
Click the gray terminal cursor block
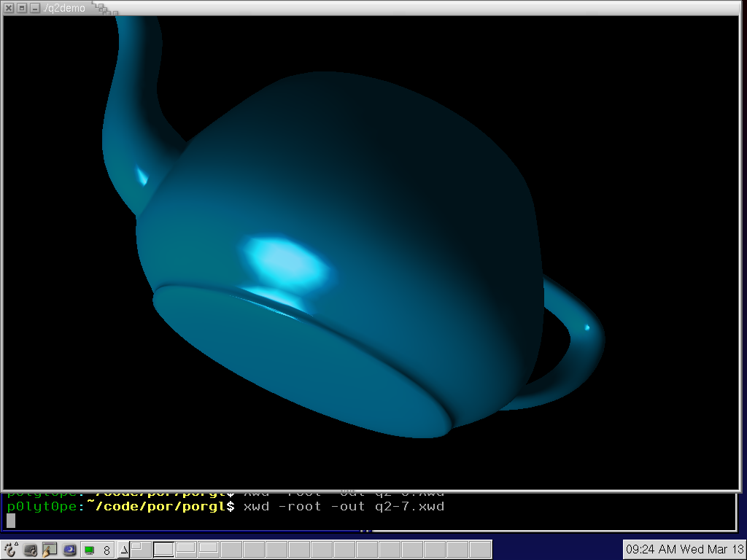(11, 520)
